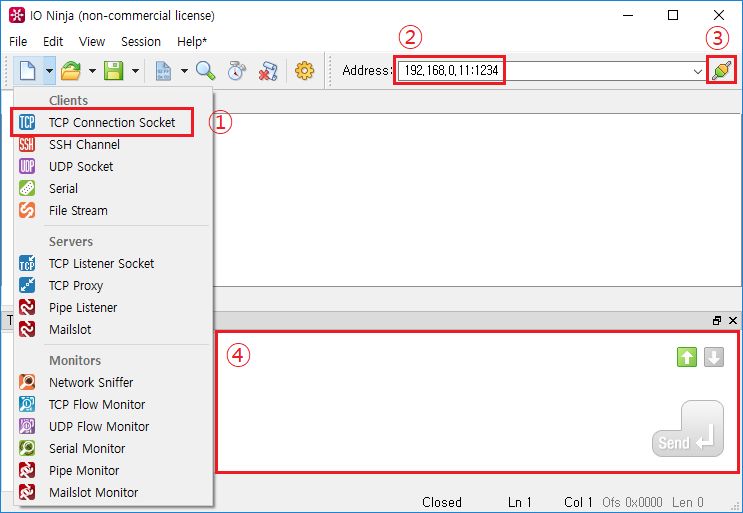Expand the log file dropdown arrow
743x513 pixels.
pyautogui.click(x=184, y=71)
